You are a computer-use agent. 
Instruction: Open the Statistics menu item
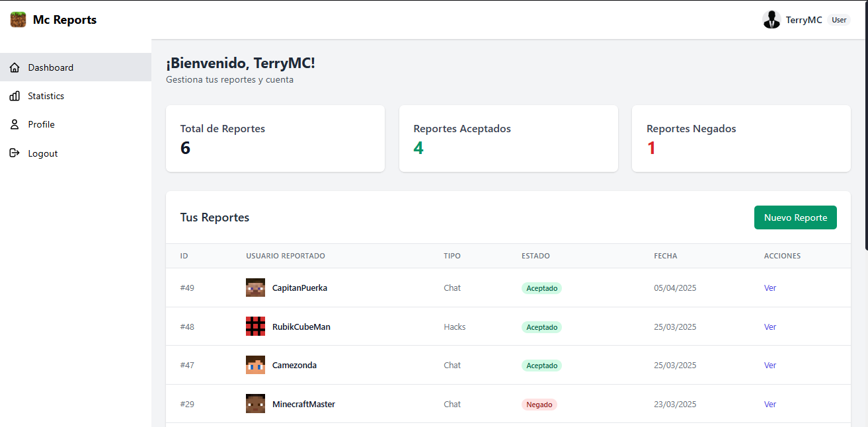point(76,96)
